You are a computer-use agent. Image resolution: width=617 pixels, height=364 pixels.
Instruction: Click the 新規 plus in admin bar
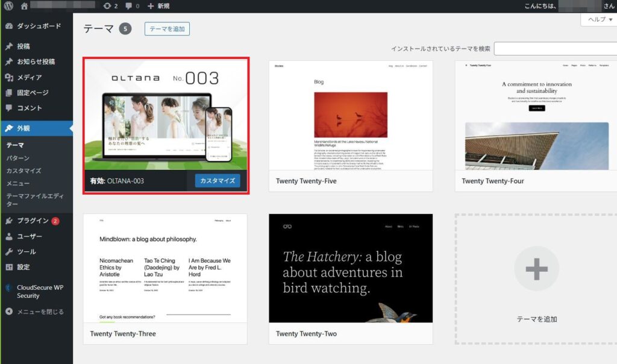pos(158,6)
